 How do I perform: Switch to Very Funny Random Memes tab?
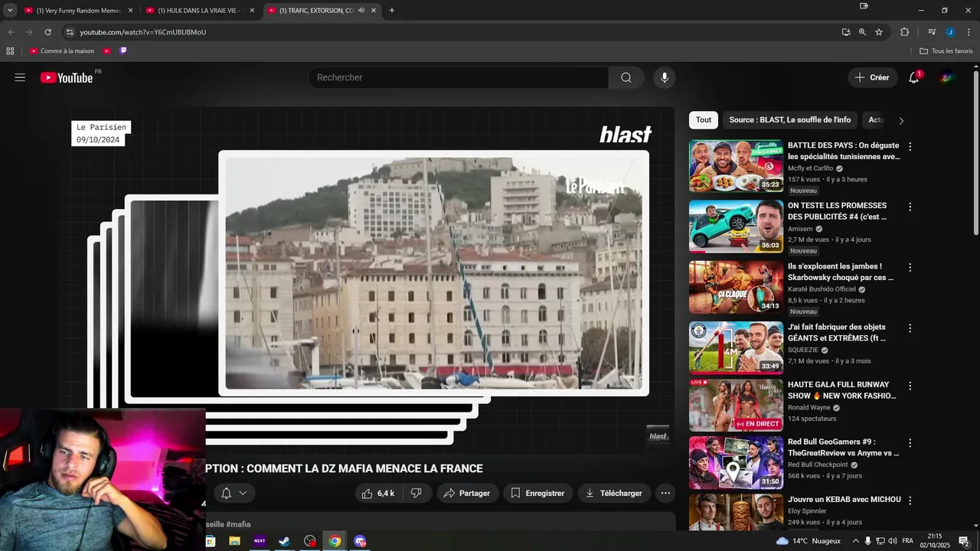tap(77, 11)
